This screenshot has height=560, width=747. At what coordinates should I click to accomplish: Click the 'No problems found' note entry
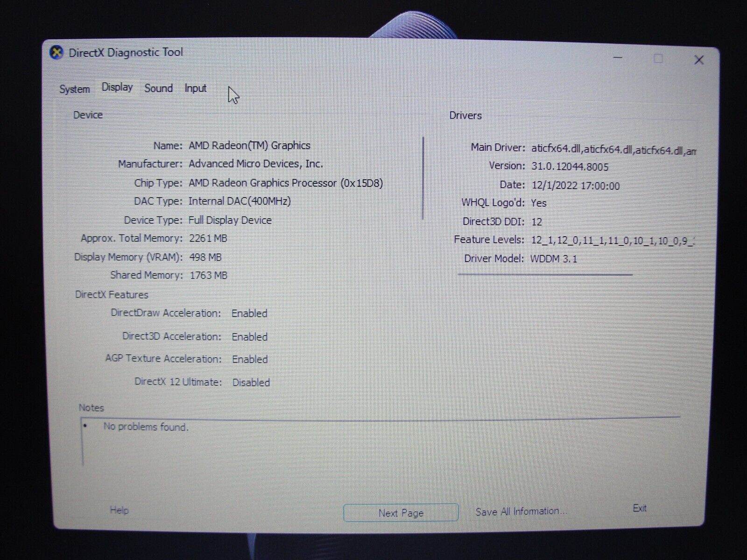pyautogui.click(x=146, y=427)
